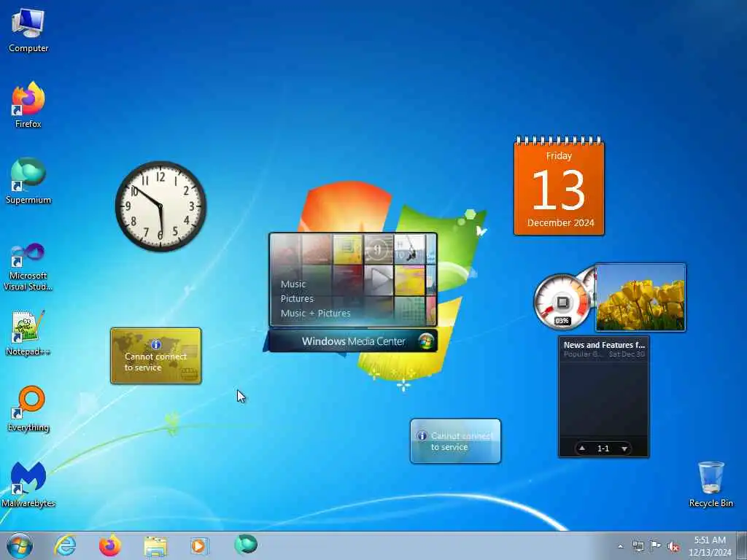Click the blue weather gadget info icon

pos(422,436)
